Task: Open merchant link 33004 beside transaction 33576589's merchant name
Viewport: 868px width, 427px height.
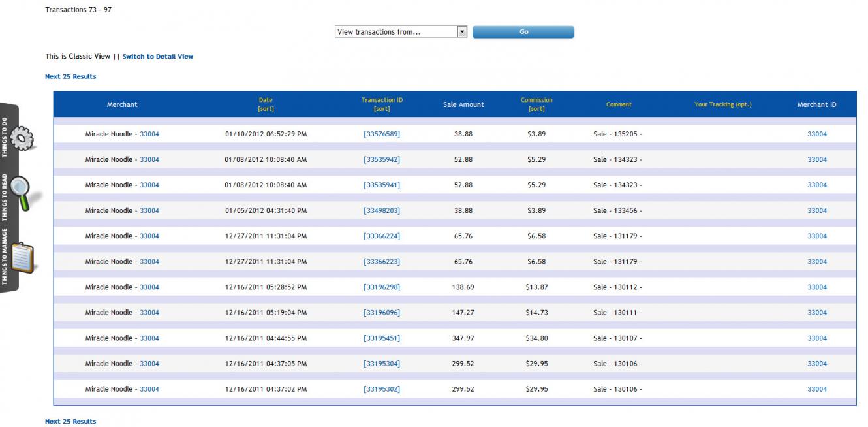Action: (x=149, y=134)
